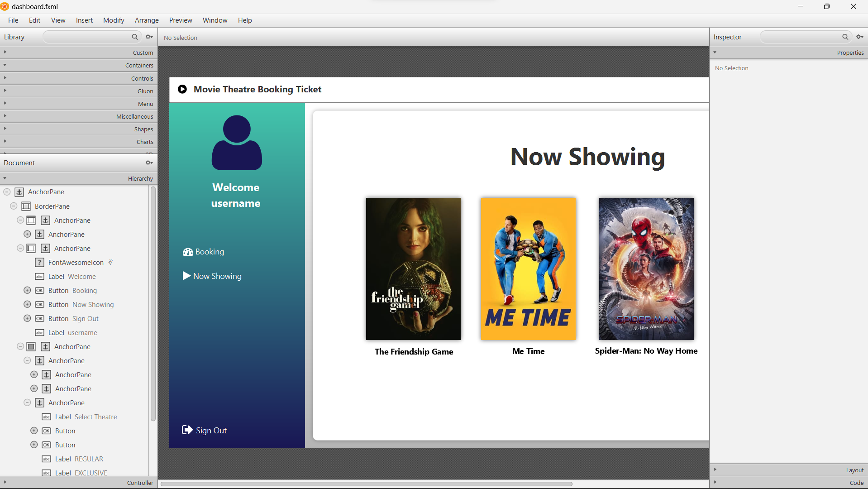Click the Library search magnifier icon
This screenshot has width=868, height=489.
134,37
